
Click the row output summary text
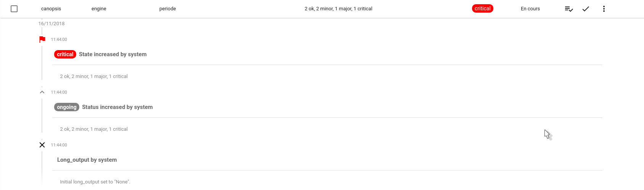pyautogui.click(x=339, y=9)
